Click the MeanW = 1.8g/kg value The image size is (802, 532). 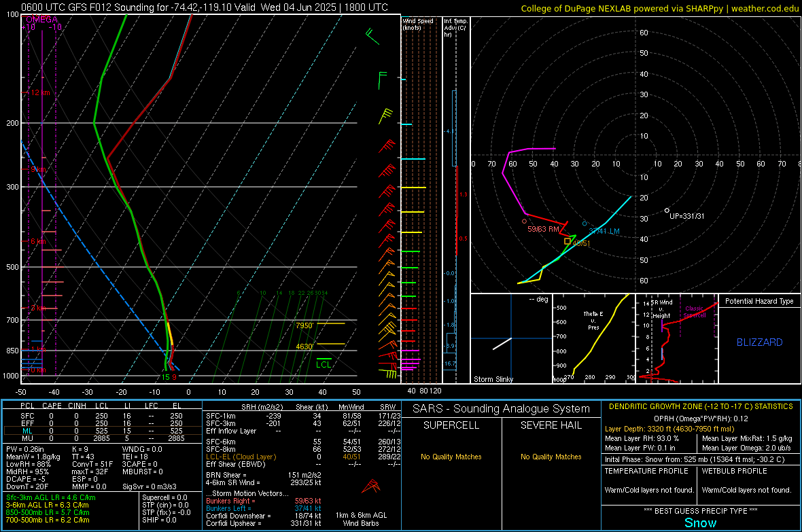click(33, 457)
